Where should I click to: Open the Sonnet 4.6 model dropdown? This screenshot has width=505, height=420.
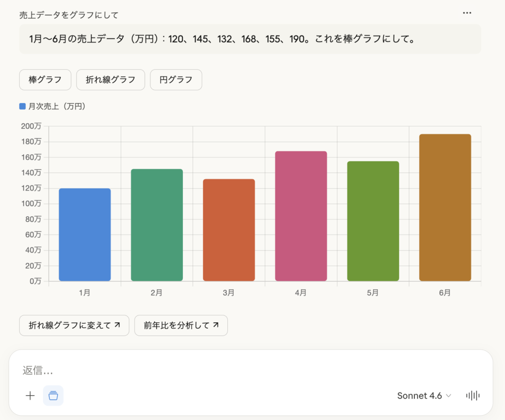coord(424,395)
